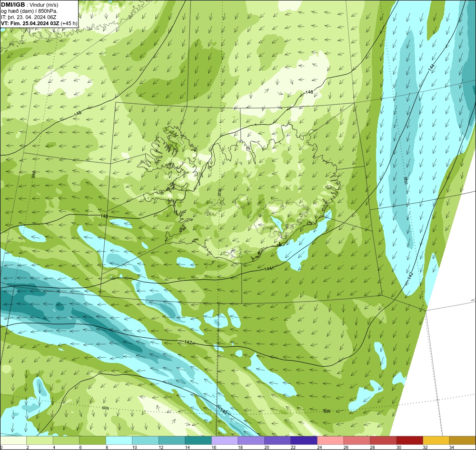476x450 pixels.
Task: Click the legend tick value 16
Action: pyautogui.click(x=214, y=447)
